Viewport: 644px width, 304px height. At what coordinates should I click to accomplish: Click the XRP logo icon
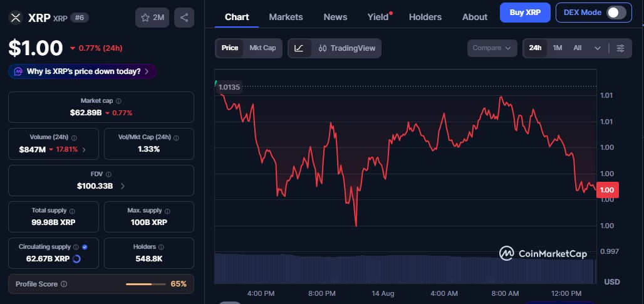16,18
